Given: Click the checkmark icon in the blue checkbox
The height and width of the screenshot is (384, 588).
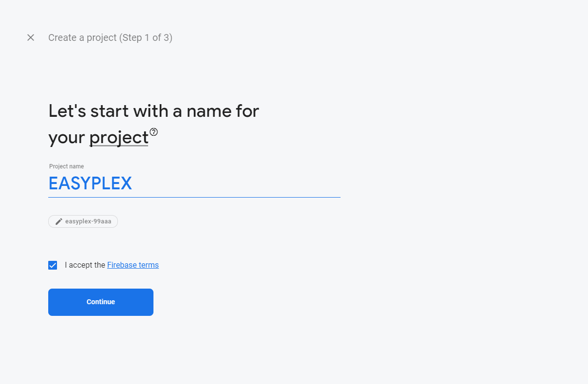Looking at the screenshot, I should [x=53, y=265].
